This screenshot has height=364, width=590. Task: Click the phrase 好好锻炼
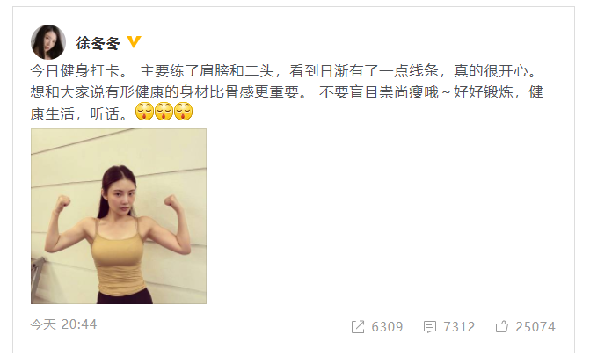click(483, 92)
